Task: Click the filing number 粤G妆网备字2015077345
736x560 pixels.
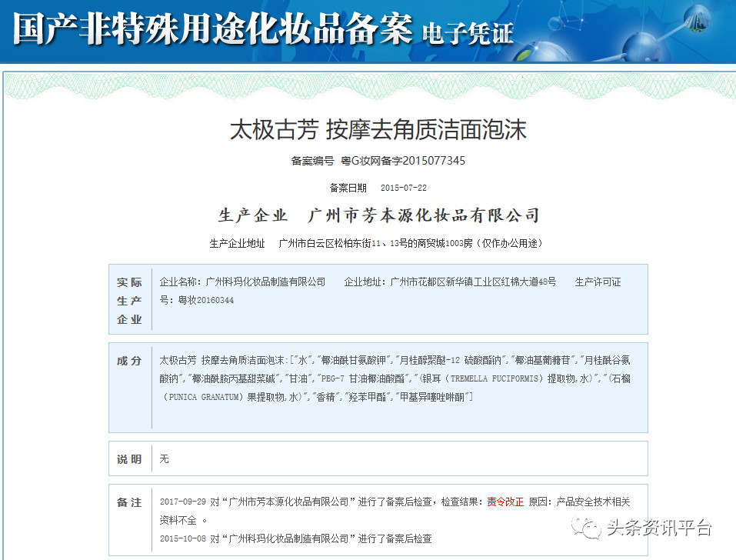Action: click(x=403, y=161)
